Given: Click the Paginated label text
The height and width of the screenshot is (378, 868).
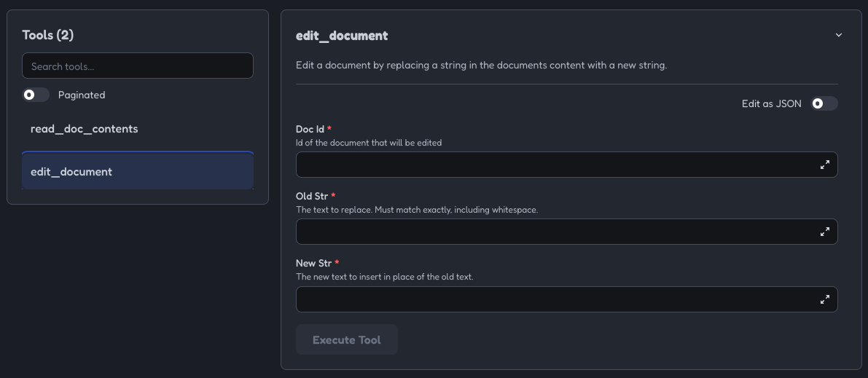Looking at the screenshot, I should pyautogui.click(x=82, y=95).
